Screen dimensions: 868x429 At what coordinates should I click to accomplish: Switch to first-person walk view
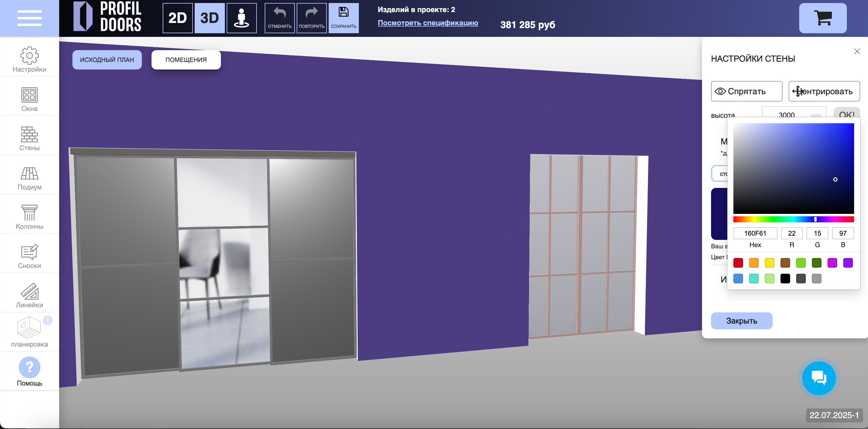click(241, 18)
